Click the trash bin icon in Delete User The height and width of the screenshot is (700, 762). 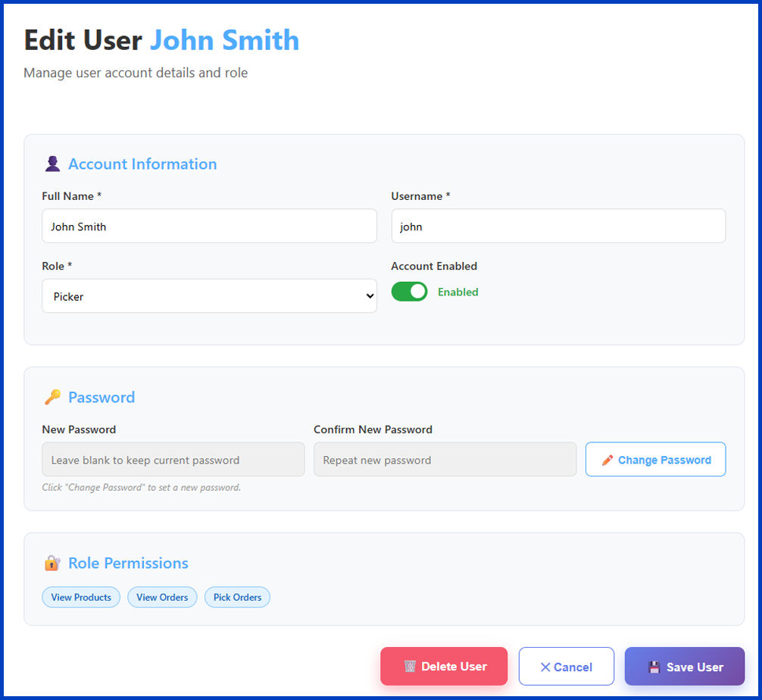pyautogui.click(x=410, y=667)
